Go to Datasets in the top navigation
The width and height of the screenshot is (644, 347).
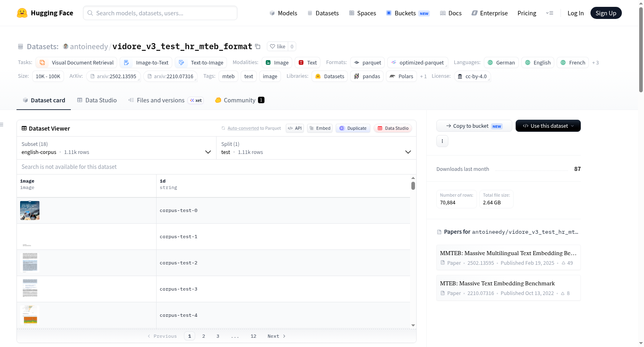coord(323,13)
